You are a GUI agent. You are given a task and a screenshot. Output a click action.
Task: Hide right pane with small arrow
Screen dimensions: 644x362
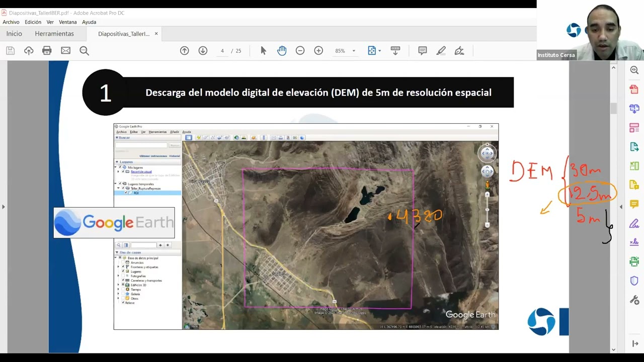[621, 207]
